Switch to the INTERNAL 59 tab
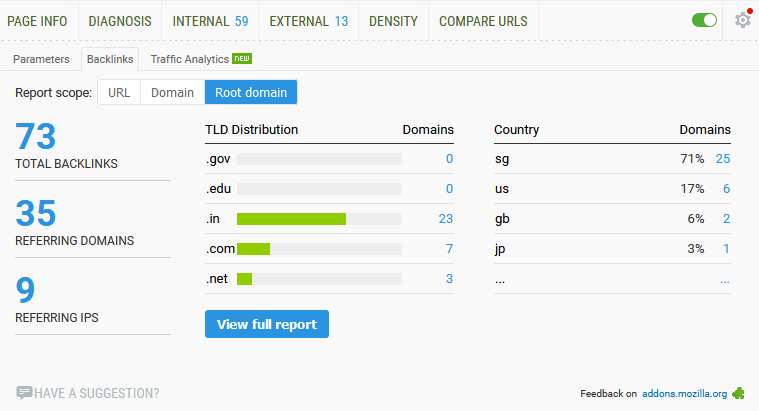Viewport: 759px width, 411px height. pyautogui.click(x=211, y=21)
